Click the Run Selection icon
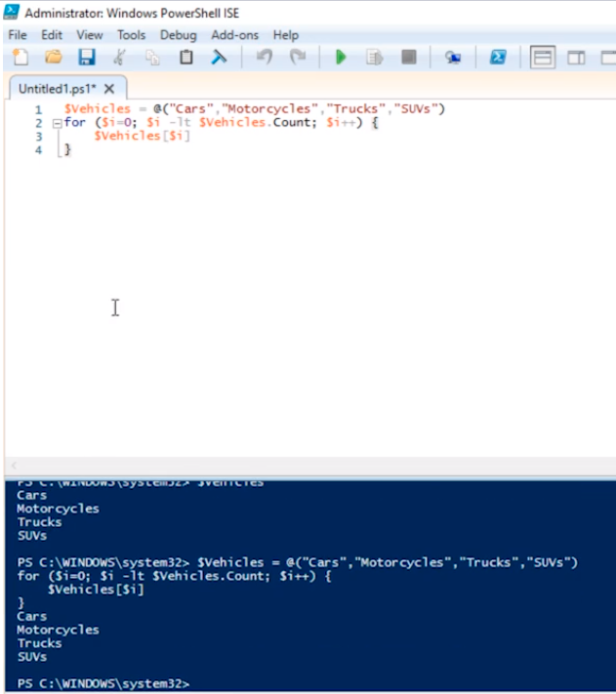Image resolution: width=616 pixels, height=694 pixels. tap(374, 58)
